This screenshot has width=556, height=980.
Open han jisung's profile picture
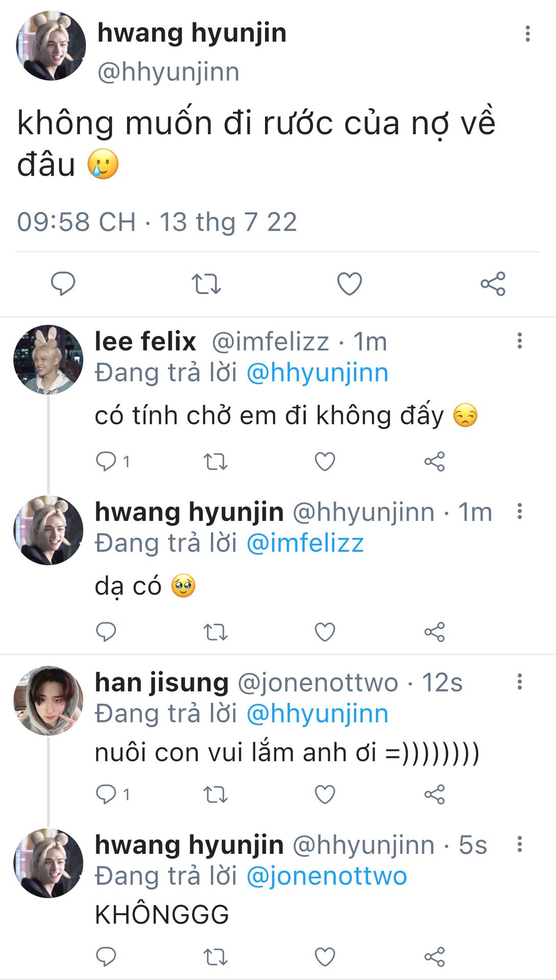click(x=49, y=700)
